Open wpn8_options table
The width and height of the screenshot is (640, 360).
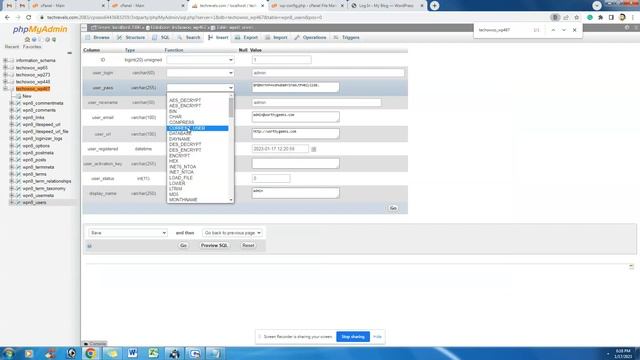pos(36,146)
